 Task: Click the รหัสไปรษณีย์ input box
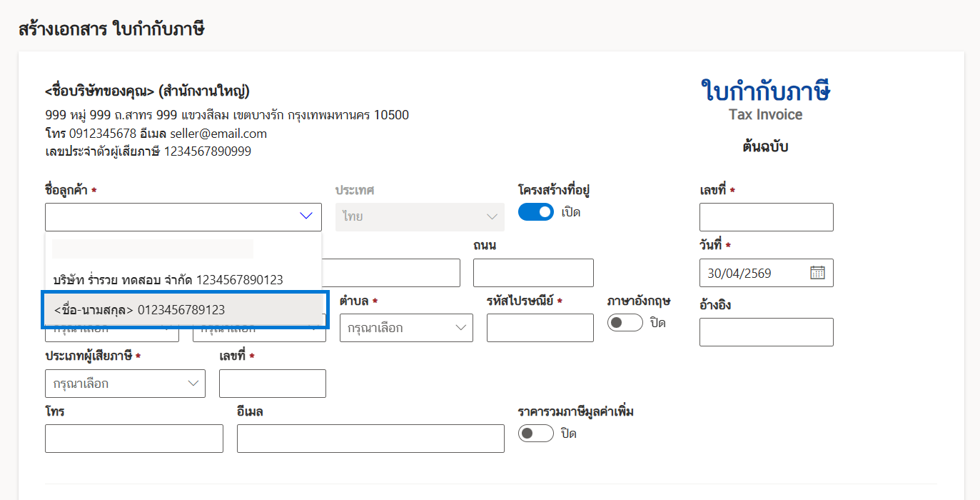(x=540, y=328)
